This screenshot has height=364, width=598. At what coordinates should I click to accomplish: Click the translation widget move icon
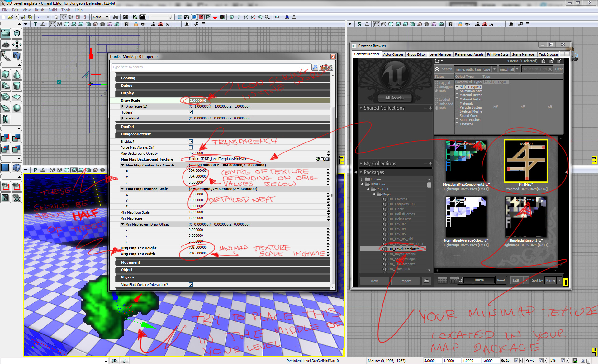click(64, 17)
